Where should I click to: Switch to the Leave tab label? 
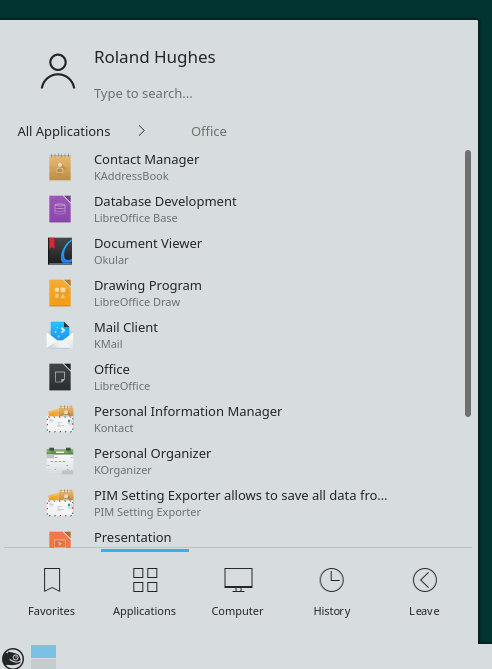pyautogui.click(x=424, y=611)
